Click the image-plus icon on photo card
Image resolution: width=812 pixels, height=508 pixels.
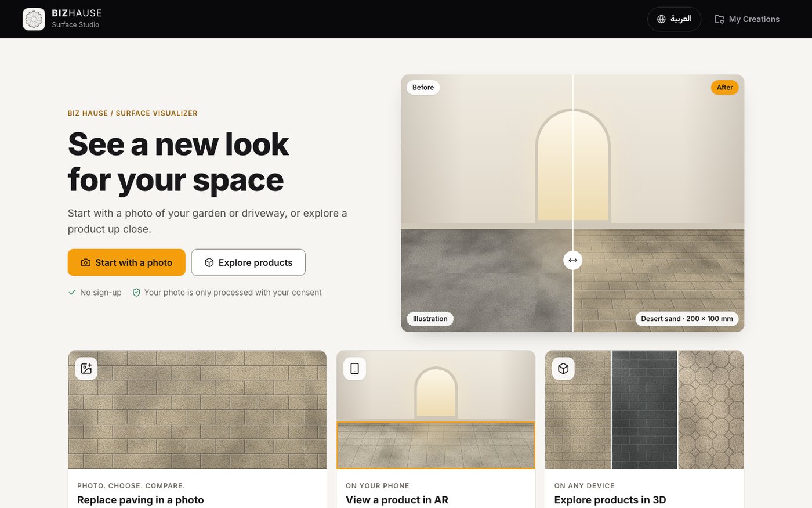click(86, 369)
